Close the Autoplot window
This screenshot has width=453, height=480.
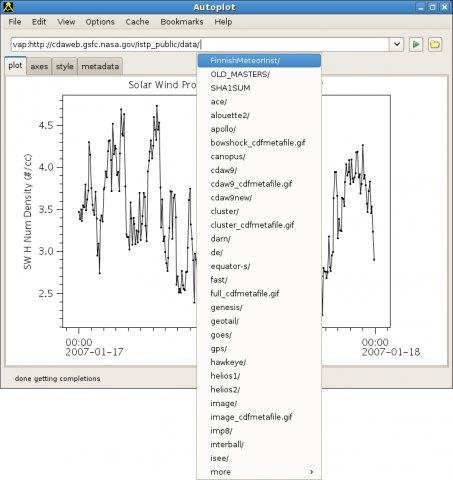[x=444, y=7]
